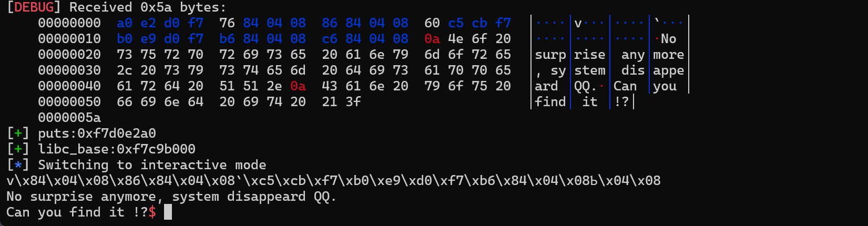Click the libc_base address 0xf7c9b000

(x=156, y=149)
